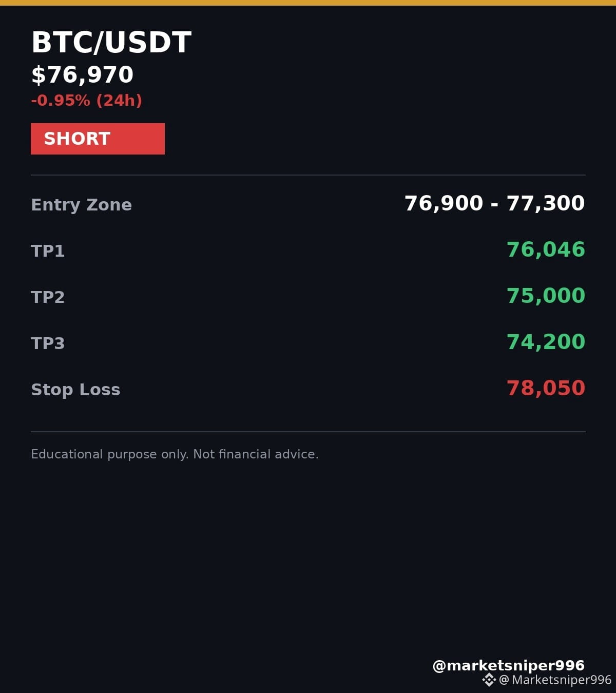The height and width of the screenshot is (693, 616).
Task: Open the @marketsniper996 bold handle
Action: tap(509, 666)
